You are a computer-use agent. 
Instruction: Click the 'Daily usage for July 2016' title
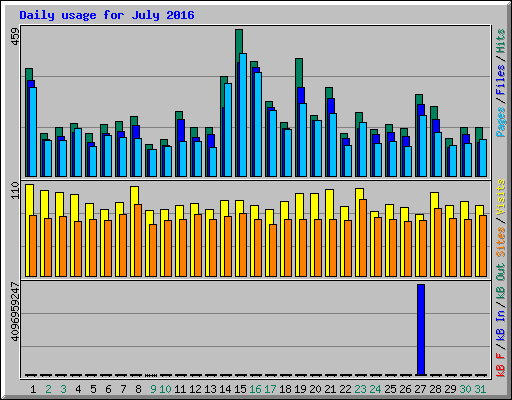(x=107, y=15)
